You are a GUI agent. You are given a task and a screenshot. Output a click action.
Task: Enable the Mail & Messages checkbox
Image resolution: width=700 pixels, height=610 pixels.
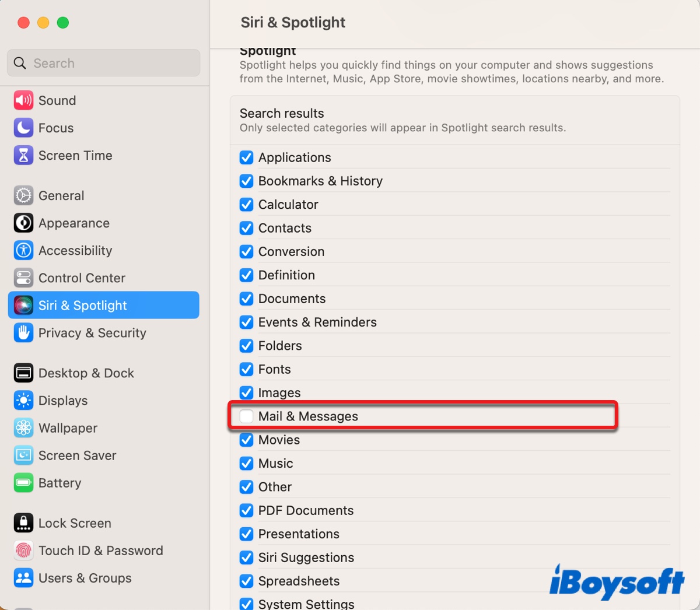coord(247,416)
